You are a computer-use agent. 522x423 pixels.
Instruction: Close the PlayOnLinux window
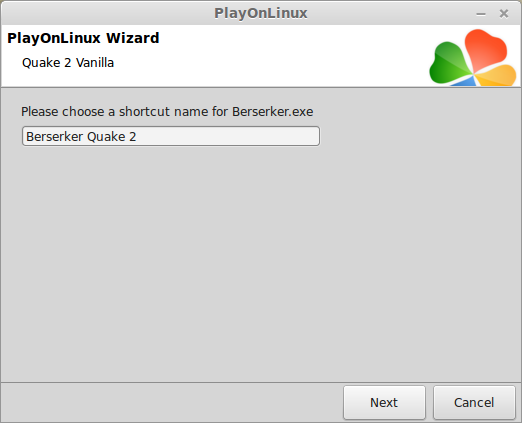pos(504,14)
